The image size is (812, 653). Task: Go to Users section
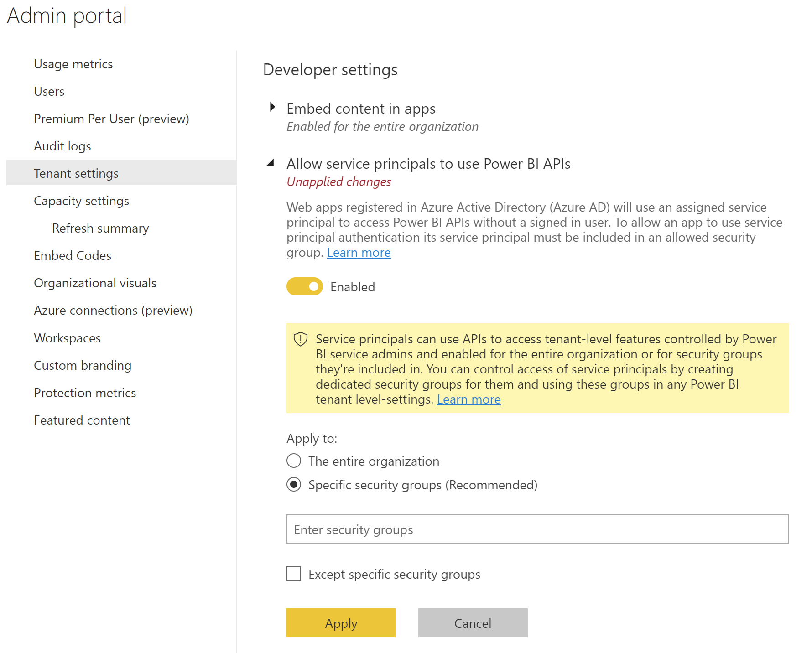pos(49,92)
